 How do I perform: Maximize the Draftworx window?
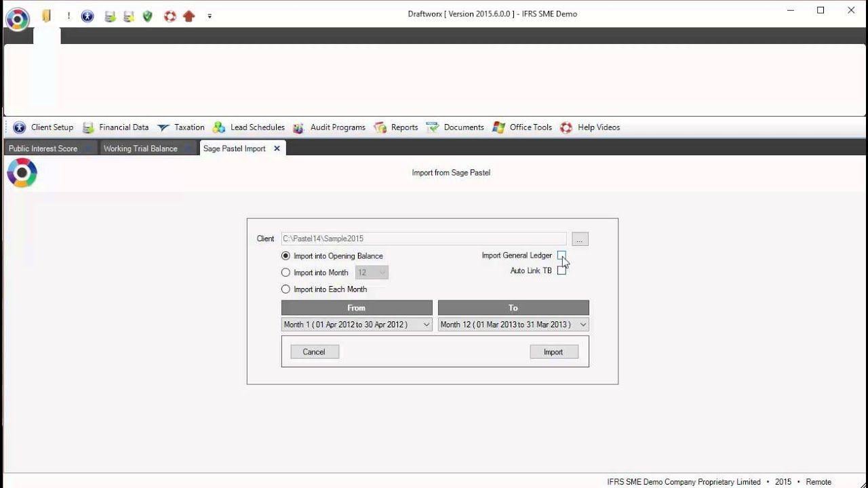click(821, 10)
